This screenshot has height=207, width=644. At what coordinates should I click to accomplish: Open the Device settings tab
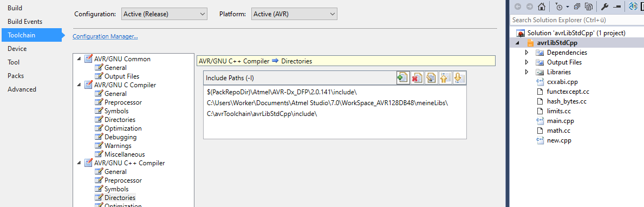pyautogui.click(x=17, y=48)
